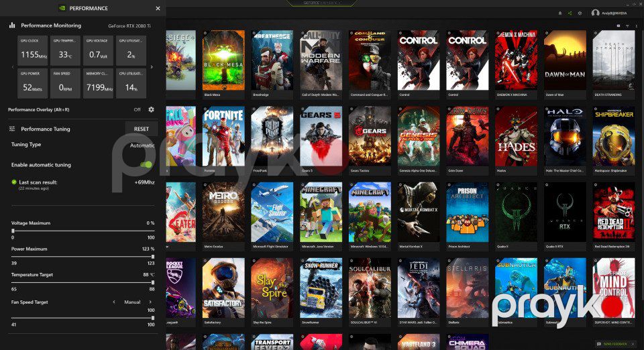Click the GPU Power 52 Watts tile

tap(32, 83)
